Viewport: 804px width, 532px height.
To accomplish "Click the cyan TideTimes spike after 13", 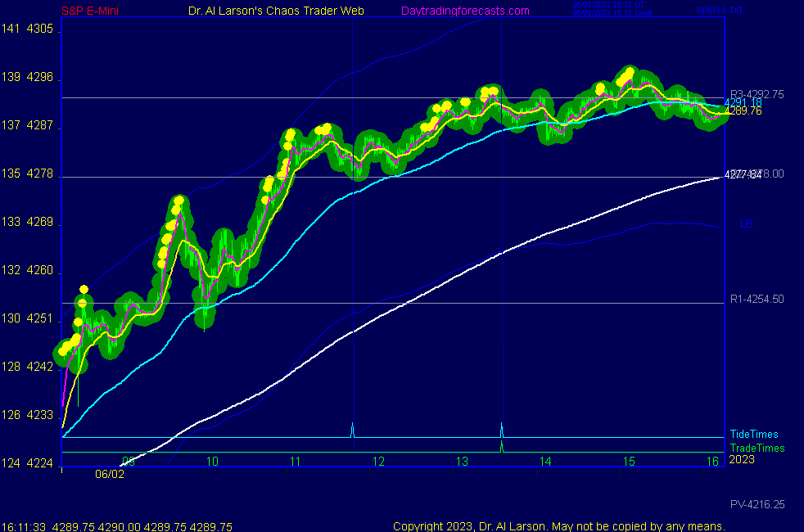I will [x=501, y=430].
